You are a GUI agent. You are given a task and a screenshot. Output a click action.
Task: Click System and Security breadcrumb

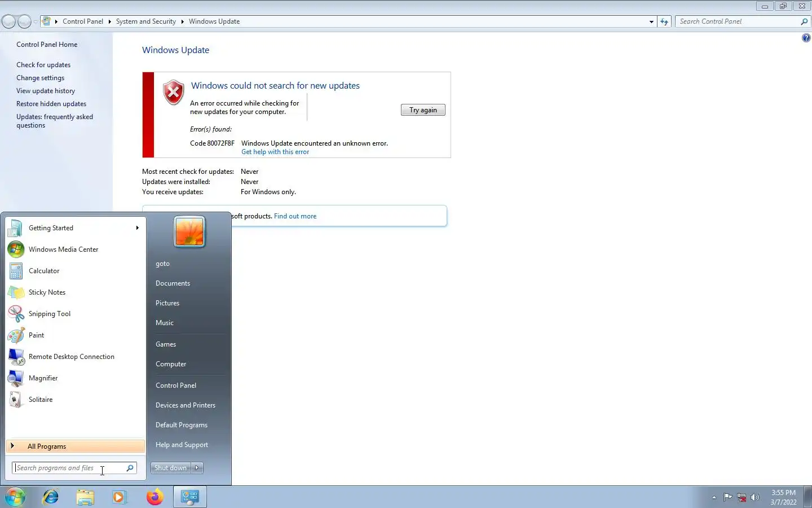click(146, 21)
